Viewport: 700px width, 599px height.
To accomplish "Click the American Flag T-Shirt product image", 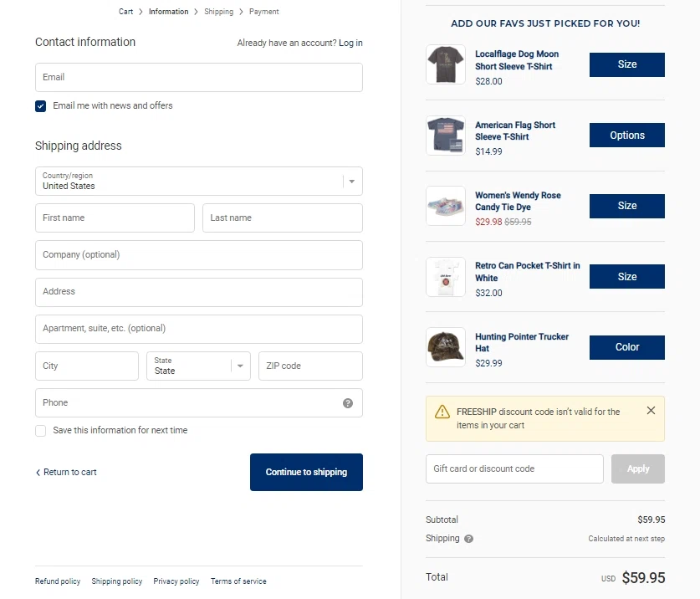I will 446,136.
